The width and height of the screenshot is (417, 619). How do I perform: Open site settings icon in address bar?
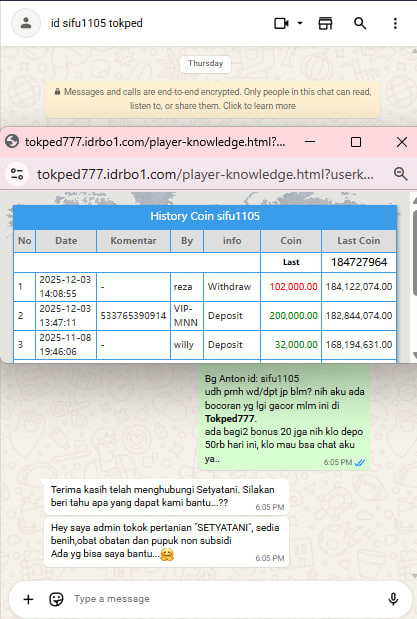point(17,174)
